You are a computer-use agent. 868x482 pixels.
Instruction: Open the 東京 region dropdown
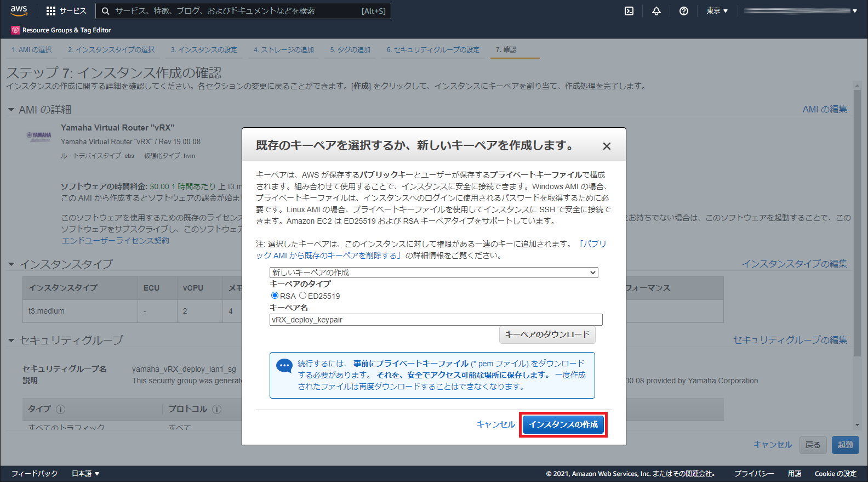click(x=717, y=11)
